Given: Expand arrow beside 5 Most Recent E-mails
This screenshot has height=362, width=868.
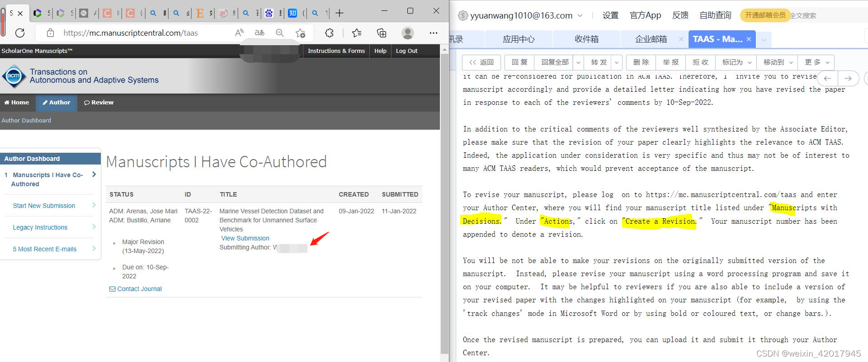Looking at the screenshot, I should point(94,249).
